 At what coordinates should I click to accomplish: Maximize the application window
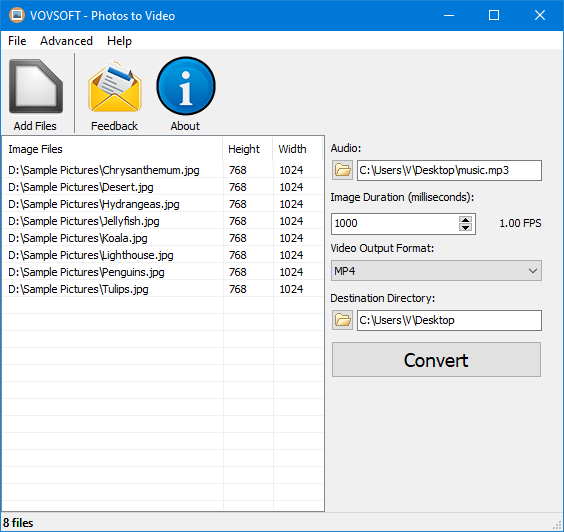[x=494, y=15]
